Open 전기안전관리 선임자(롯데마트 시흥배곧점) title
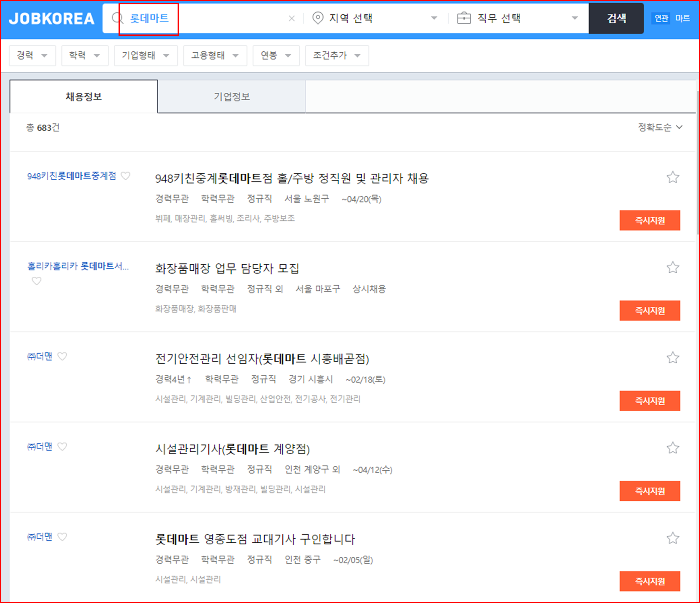 (x=262, y=359)
